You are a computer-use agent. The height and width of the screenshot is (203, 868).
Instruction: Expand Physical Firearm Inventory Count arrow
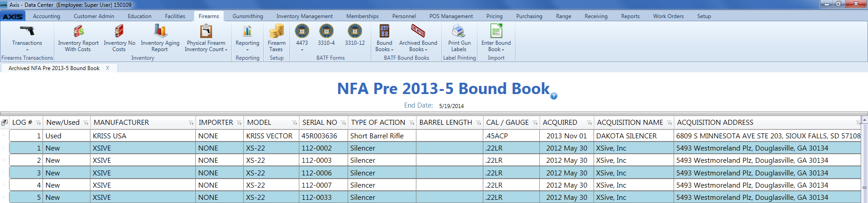[226, 50]
